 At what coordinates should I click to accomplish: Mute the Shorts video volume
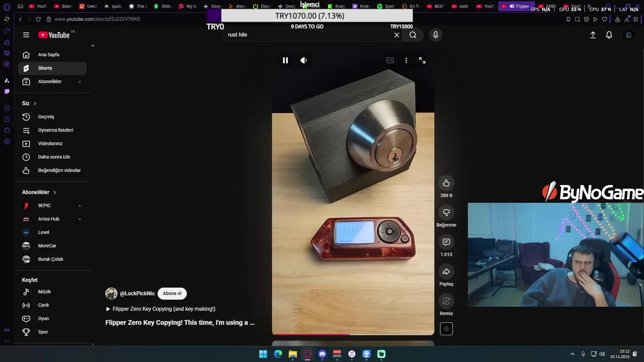coord(303,60)
